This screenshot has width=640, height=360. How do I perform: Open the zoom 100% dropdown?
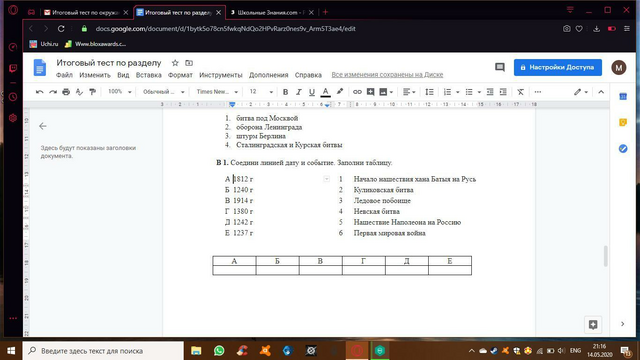coord(120,92)
